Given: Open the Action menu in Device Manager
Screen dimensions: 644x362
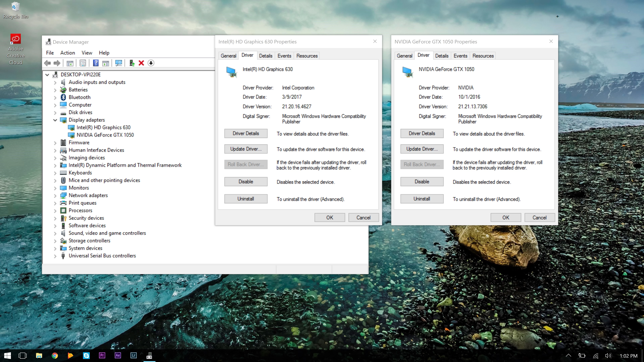Looking at the screenshot, I should tap(67, 53).
